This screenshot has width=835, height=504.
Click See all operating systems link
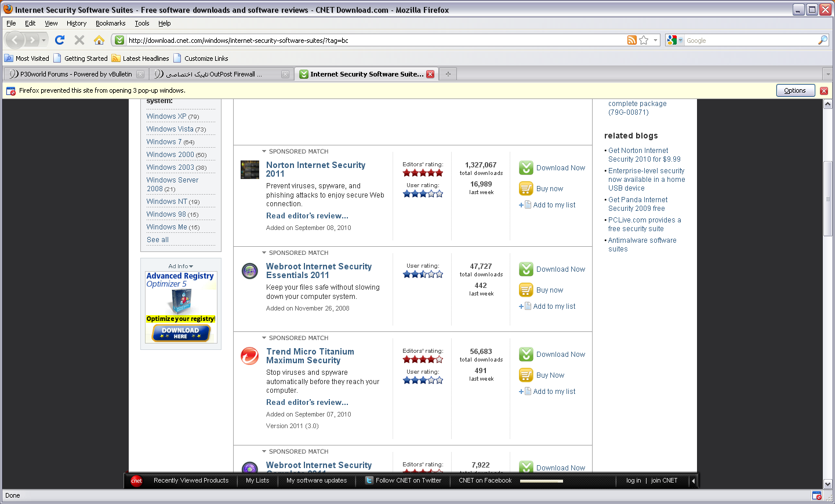(158, 240)
